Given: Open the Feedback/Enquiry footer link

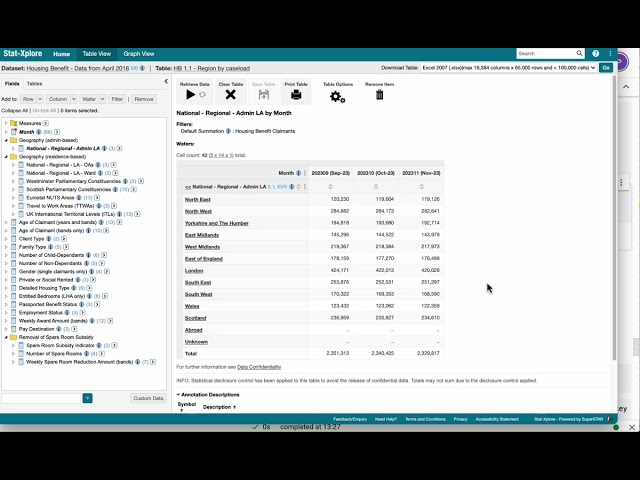Looking at the screenshot, I should pyautogui.click(x=350, y=419).
